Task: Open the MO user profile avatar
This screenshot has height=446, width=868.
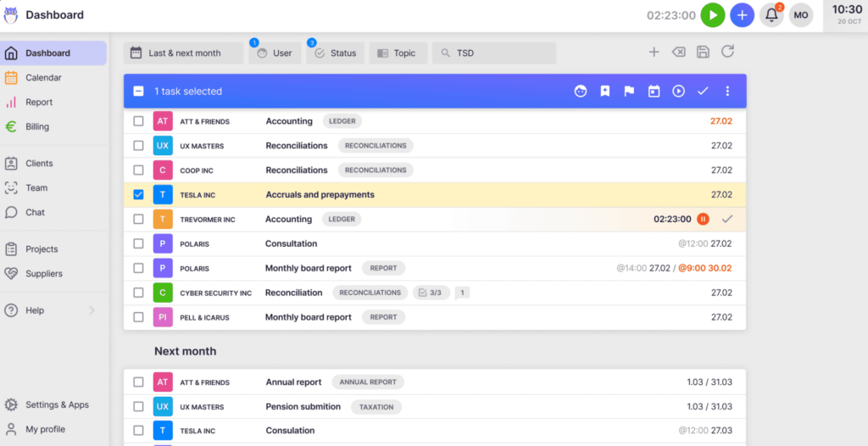Action: point(801,15)
